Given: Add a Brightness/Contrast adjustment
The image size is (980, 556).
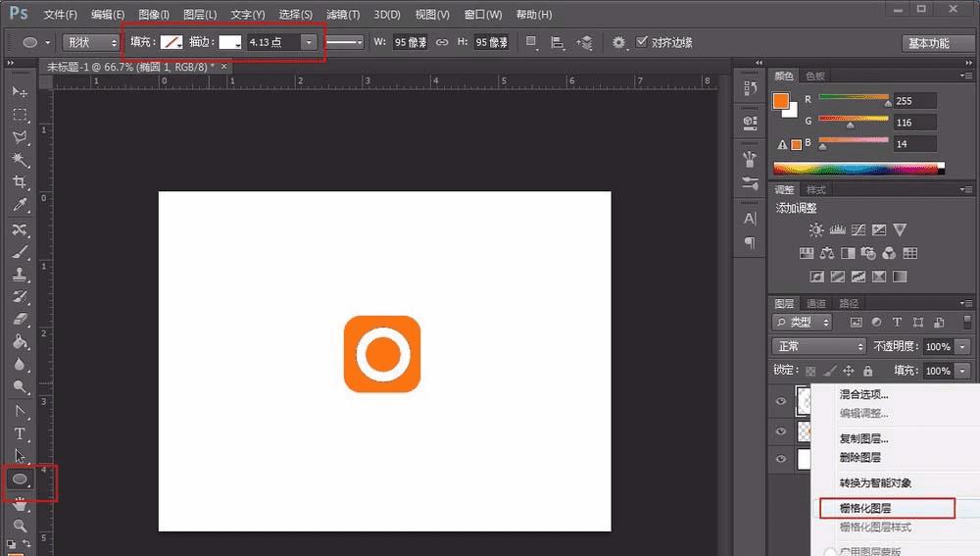Looking at the screenshot, I should (815, 230).
